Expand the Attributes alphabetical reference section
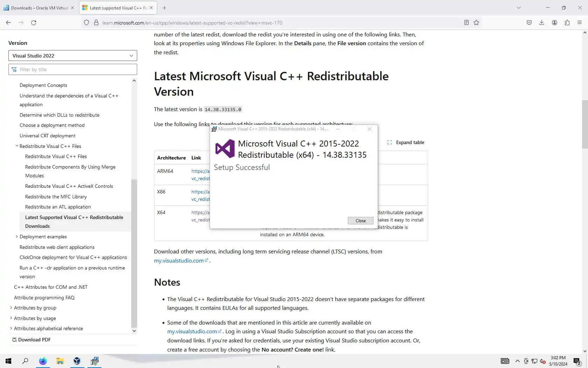 pos(11,328)
